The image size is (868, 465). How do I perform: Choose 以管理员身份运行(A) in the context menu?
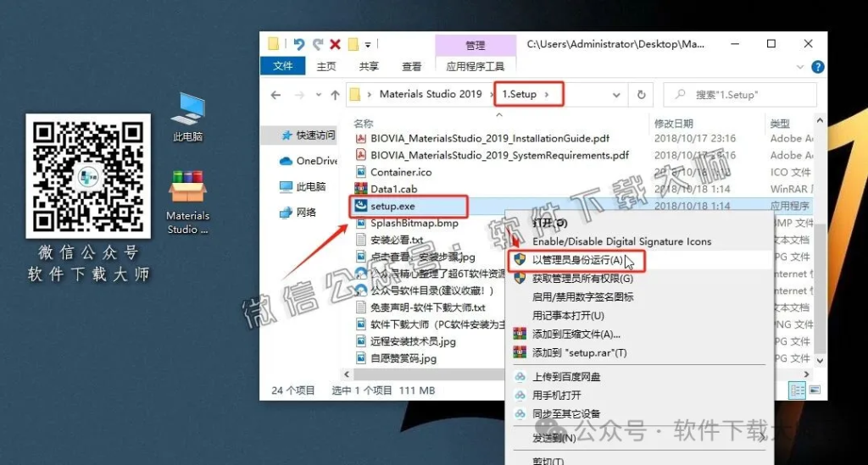pyautogui.click(x=577, y=260)
